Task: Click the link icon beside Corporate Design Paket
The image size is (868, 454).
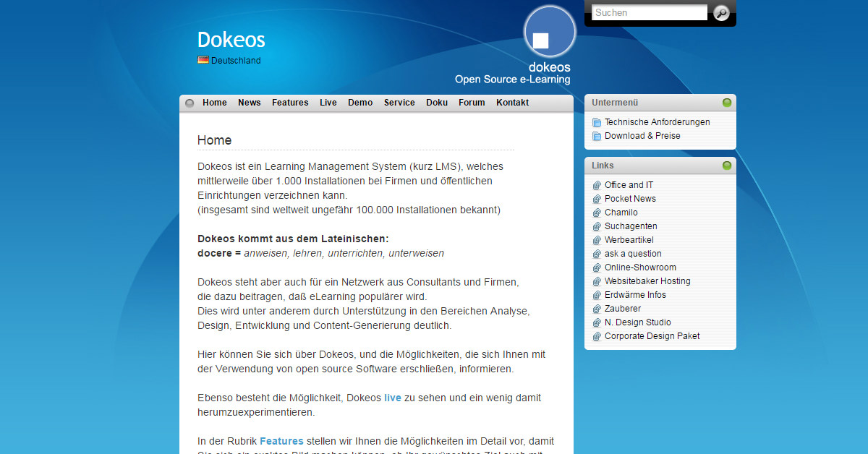Action: coord(597,337)
